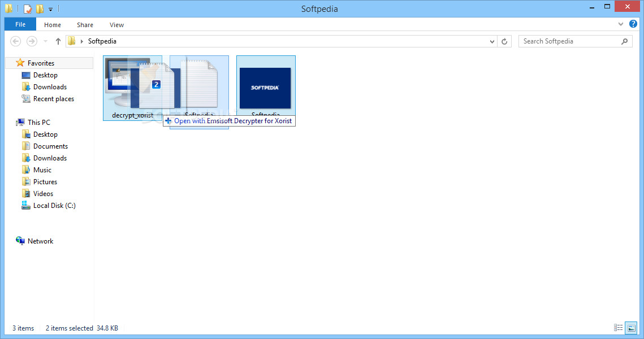Select the Softpedia image thumbnail
This screenshot has width=644, height=339.
click(x=265, y=88)
